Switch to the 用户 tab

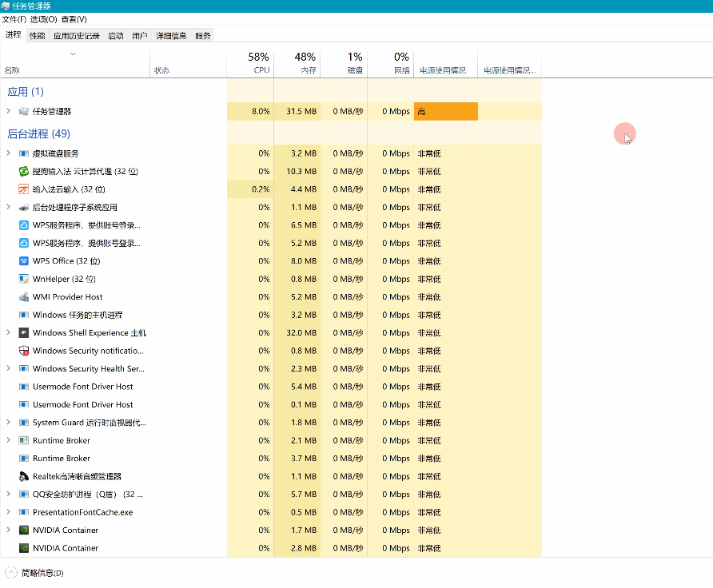pyautogui.click(x=140, y=35)
